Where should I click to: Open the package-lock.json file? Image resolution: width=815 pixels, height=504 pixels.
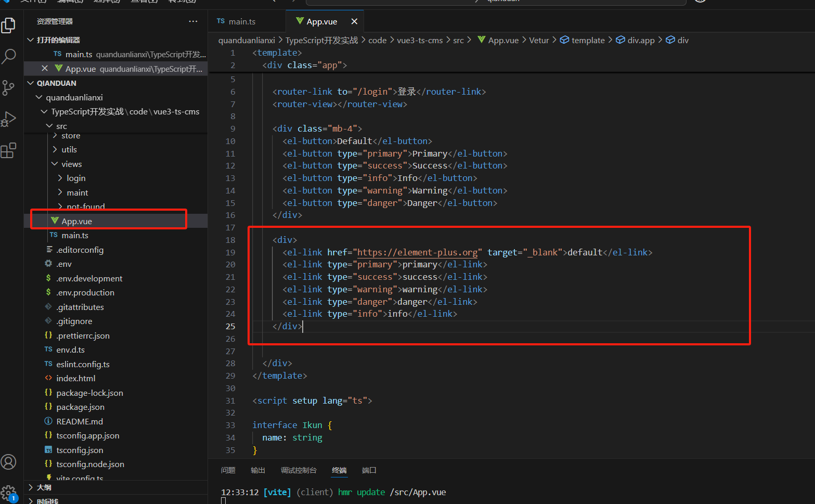115,393
